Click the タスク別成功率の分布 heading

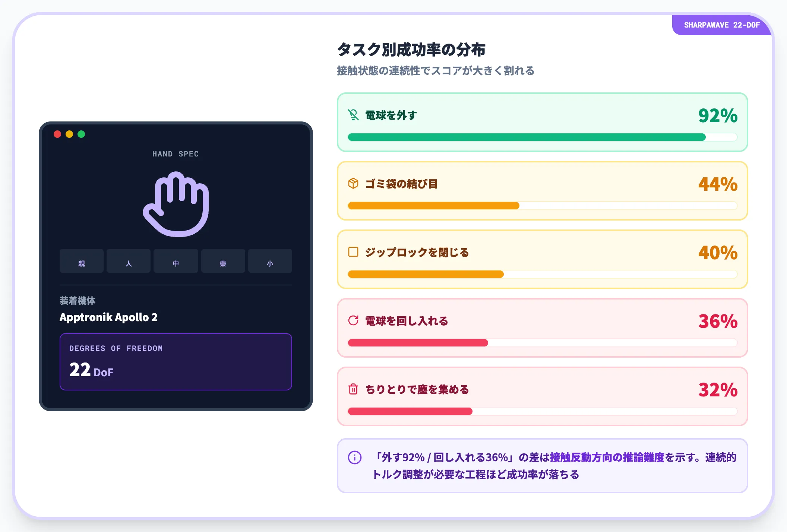[x=411, y=50]
